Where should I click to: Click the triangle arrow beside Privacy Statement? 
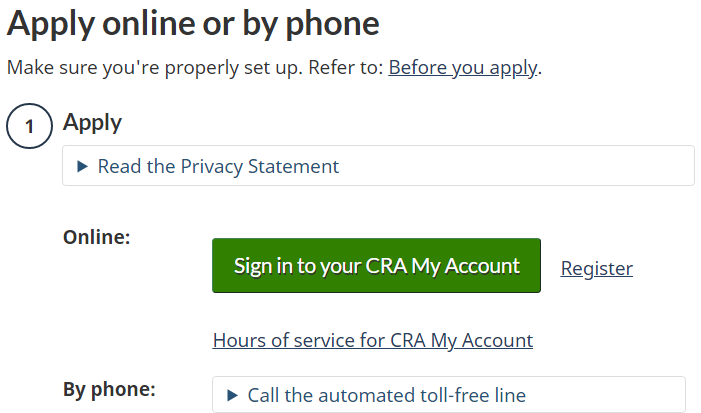pyautogui.click(x=82, y=167)
